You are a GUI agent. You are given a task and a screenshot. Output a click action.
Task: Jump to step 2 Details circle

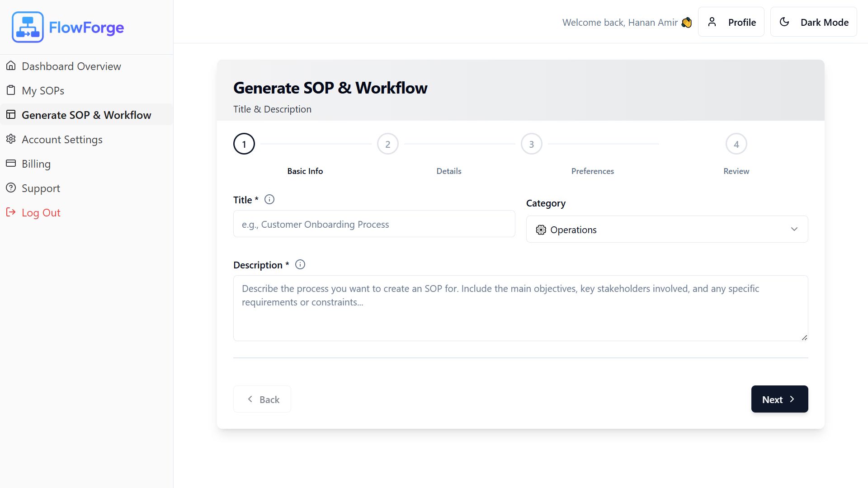(x=387, y=144)
